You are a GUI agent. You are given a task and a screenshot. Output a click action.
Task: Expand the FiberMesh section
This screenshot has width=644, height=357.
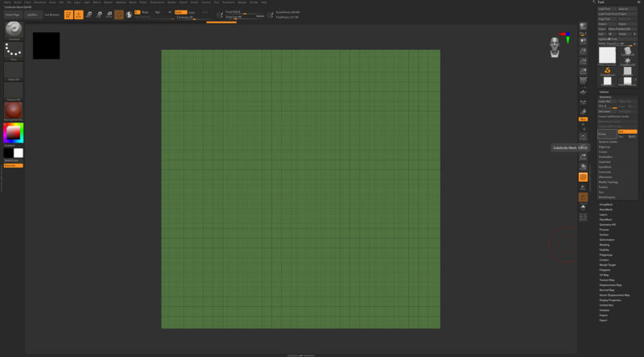pyautogui.click(x=606, y=220)
